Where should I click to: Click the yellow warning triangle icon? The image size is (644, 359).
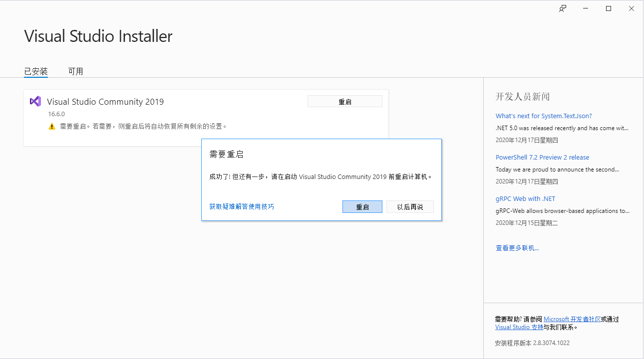tap(52, 127)
